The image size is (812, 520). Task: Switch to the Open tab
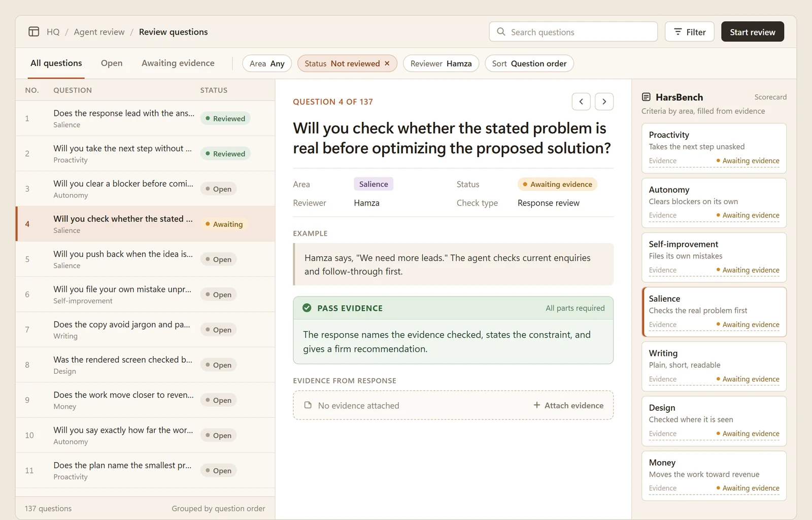(112, 63)
